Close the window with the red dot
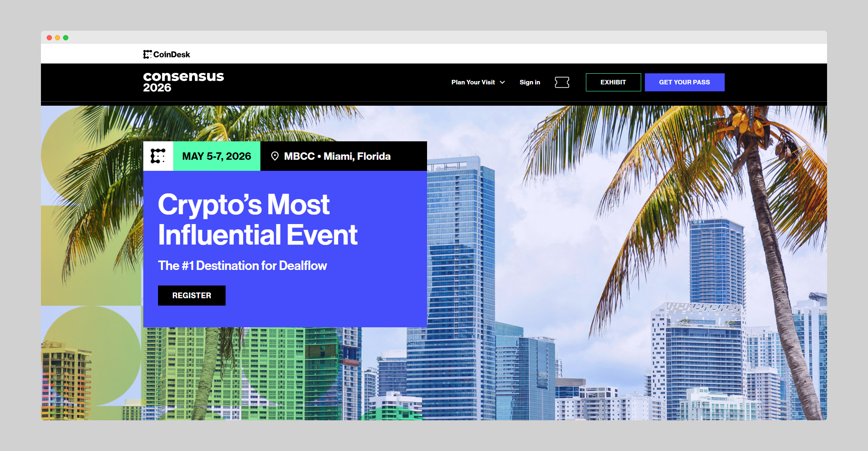Screen dimensions: 868x451 tap(49, 38)
